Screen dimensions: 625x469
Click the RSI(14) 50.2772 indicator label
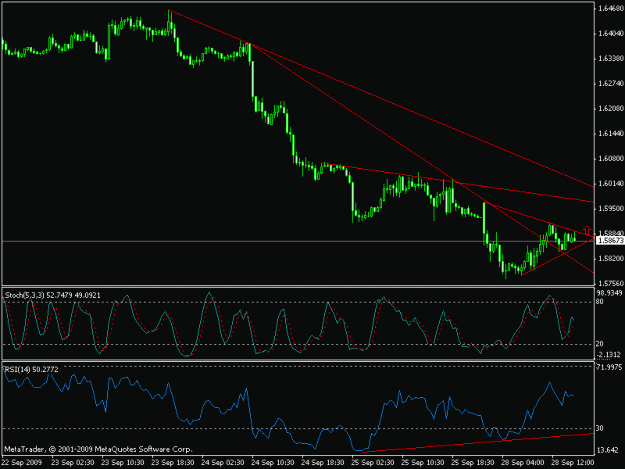pos(31,370)
